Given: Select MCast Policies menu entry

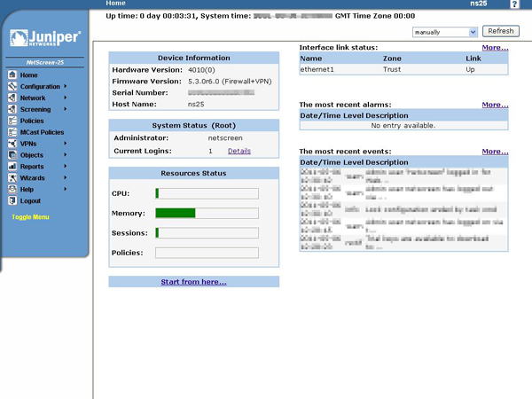Looking at the screenshot, I should point(42,132).
